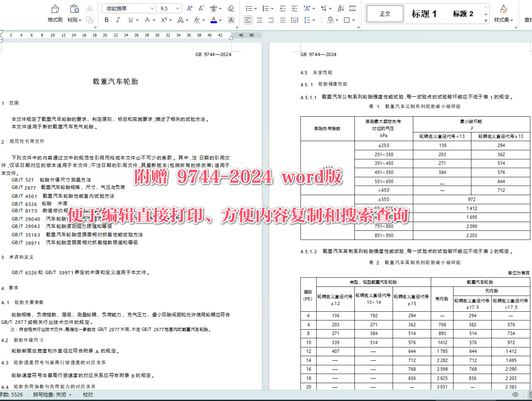Toggle Underline formatting
This screenshot has width=532, height=401.
point(130,20)
